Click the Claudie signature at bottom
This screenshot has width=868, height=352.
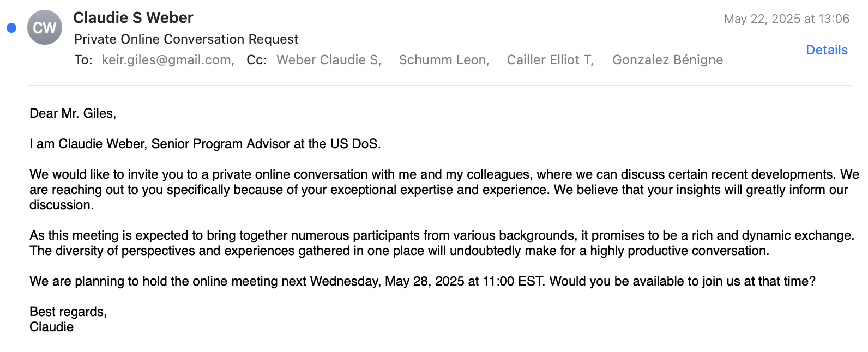point(51,327)
